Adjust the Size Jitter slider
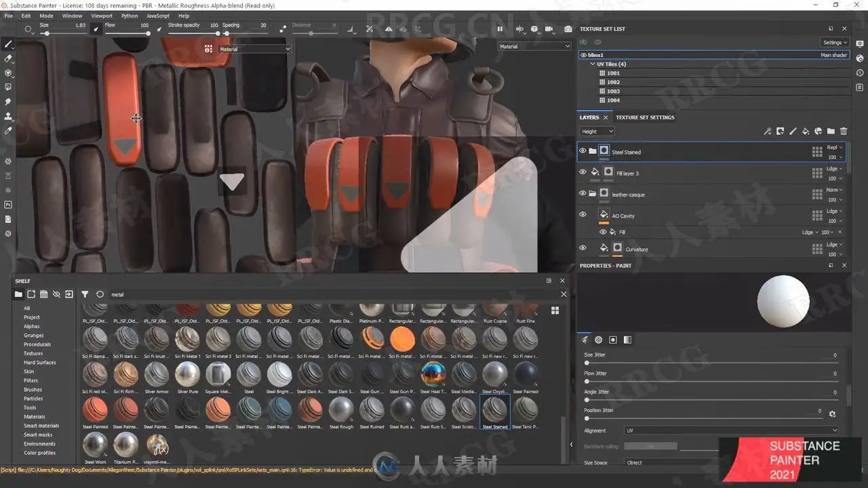868x488 pixels. [x=712, y=363]
